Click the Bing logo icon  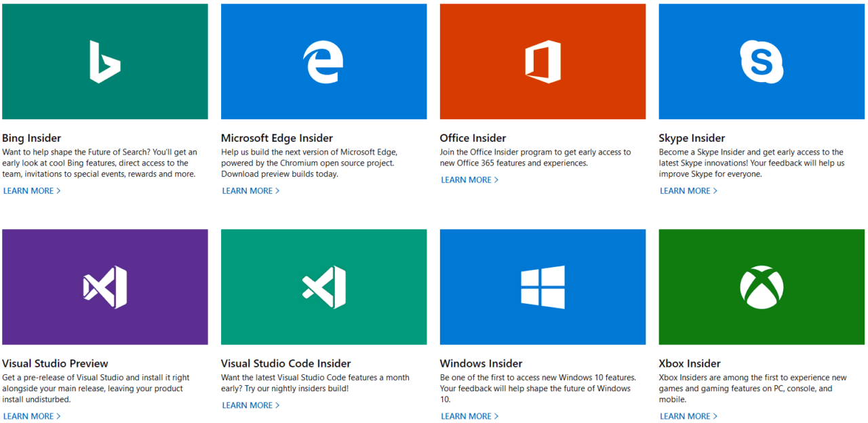105,62
